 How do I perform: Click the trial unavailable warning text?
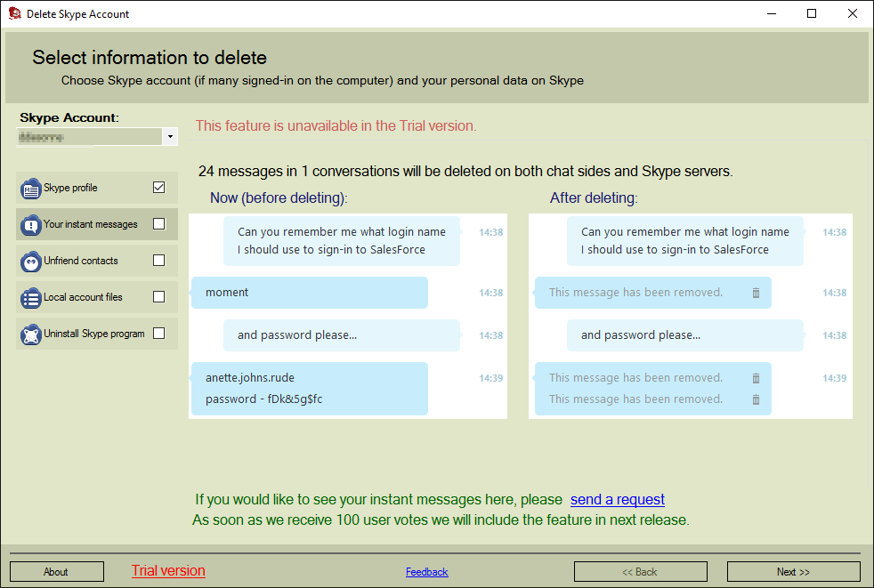[336, 126]
